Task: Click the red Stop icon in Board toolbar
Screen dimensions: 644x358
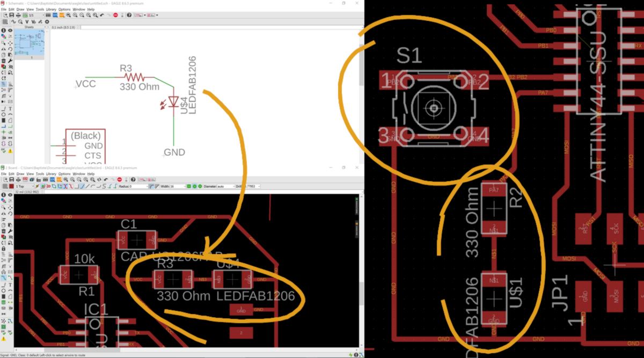Action: coord(120,180)
